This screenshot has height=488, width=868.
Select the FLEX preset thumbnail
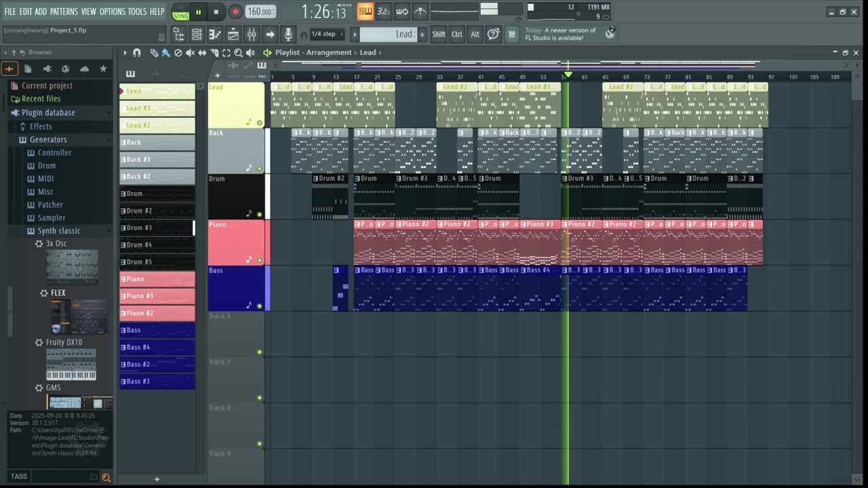(x=79, y=317)
